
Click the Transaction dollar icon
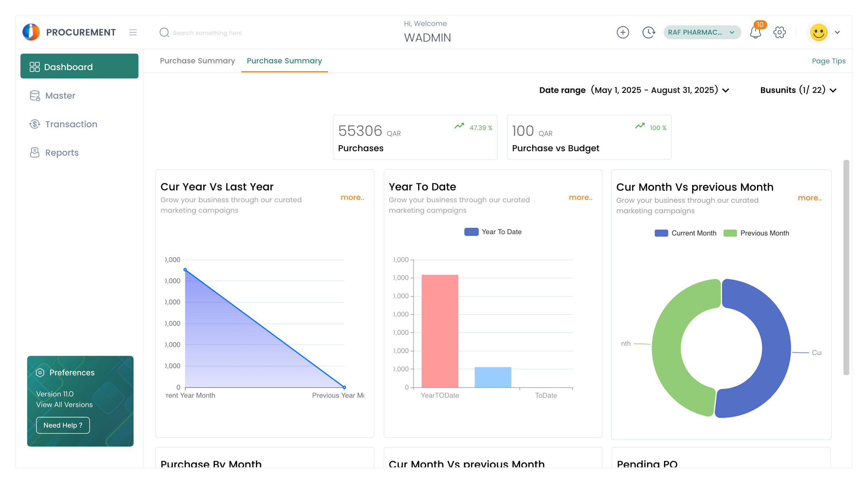click(35, 124)
